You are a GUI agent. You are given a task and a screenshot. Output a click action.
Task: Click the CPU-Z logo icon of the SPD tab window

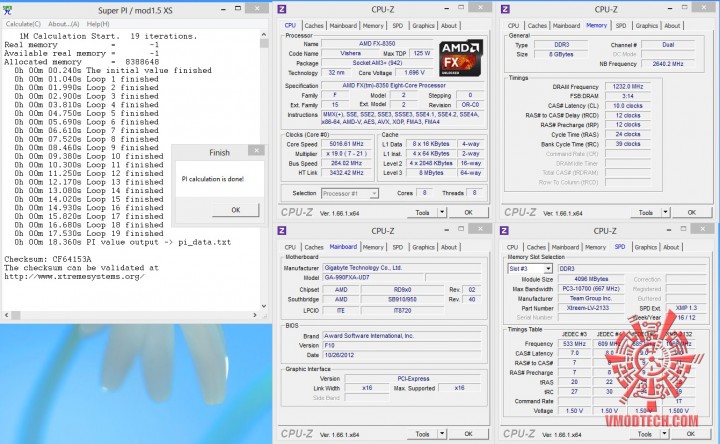(x=504, y=230)
